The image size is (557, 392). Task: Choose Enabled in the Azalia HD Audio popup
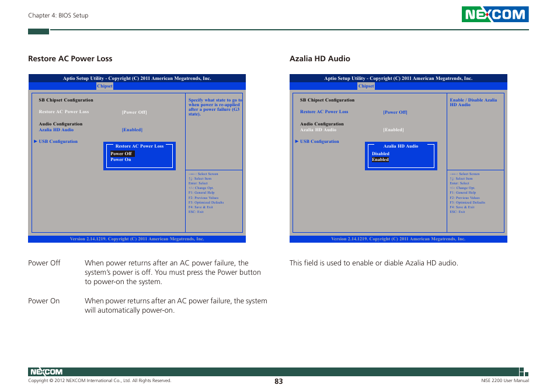tap(381, 160)
